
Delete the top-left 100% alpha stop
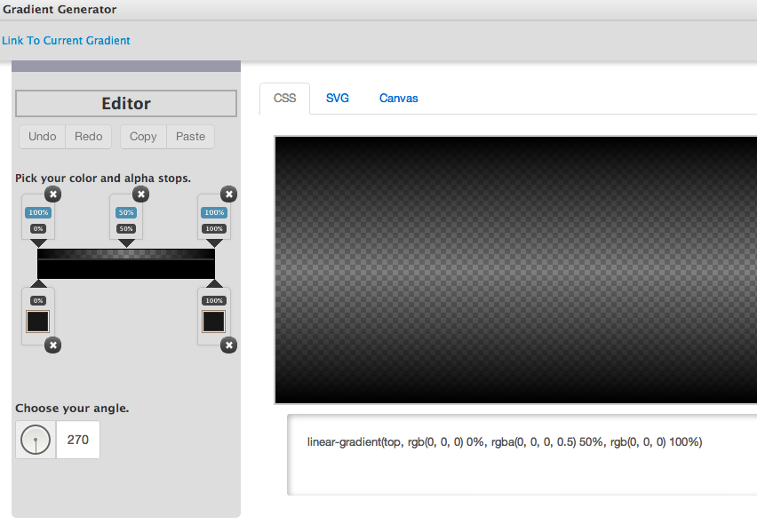[x=52, y=194]
